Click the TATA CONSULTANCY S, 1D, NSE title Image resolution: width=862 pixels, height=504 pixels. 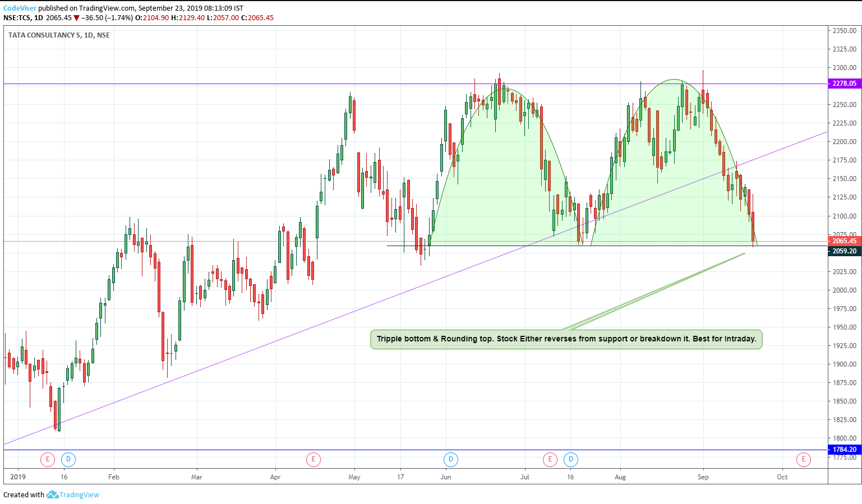59,35
